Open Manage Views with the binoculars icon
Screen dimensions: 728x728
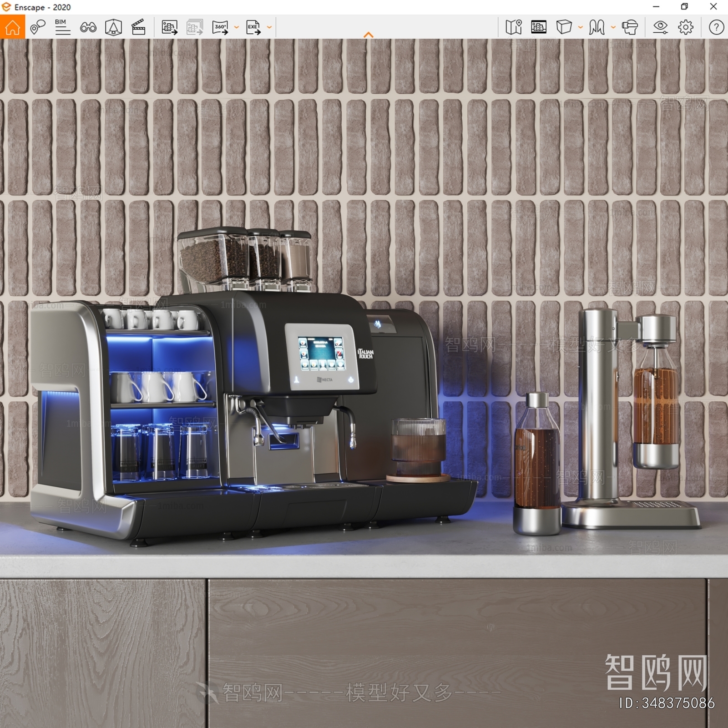click(x=88, y=27)
